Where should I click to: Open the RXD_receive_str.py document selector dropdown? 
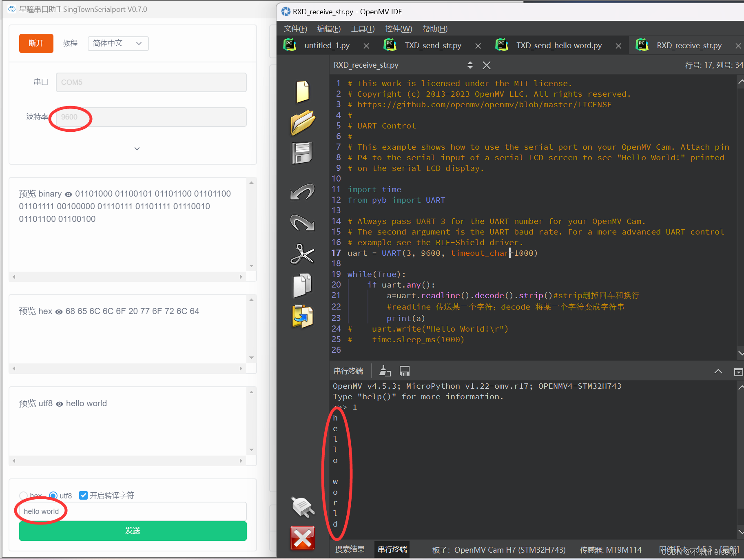(470, 65)
